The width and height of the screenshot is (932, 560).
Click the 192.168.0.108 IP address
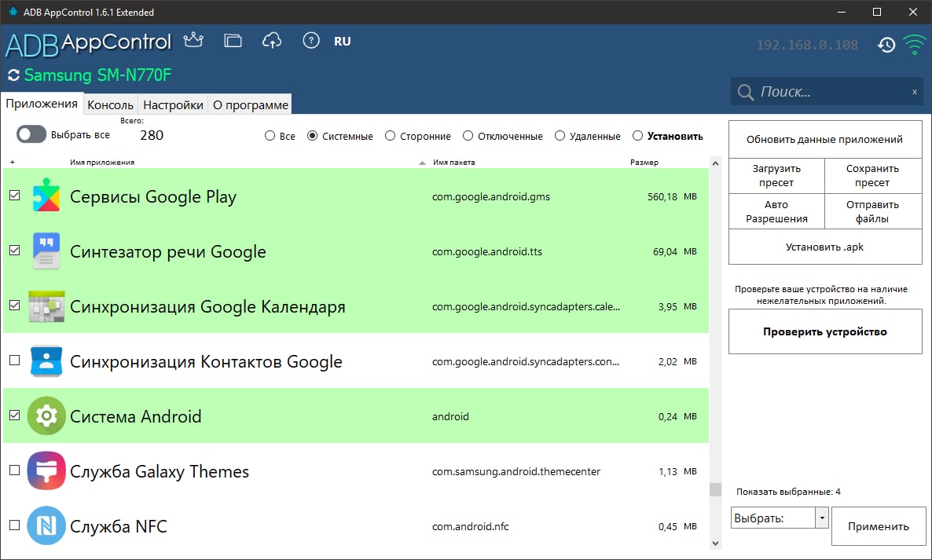806,45
